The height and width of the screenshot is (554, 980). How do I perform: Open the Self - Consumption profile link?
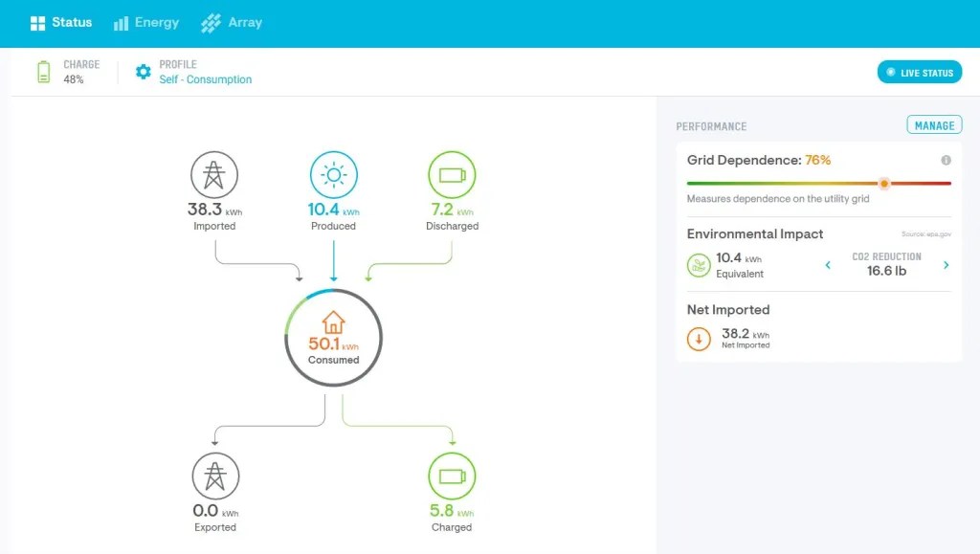205,79
